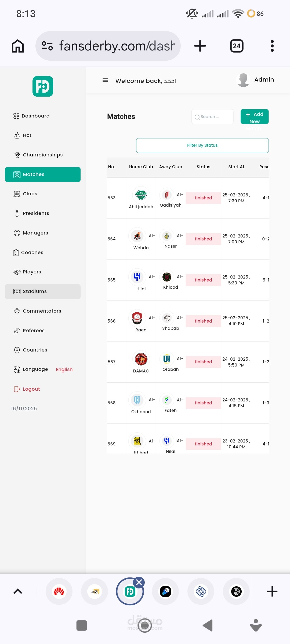Open the Stadiums sidebar entry
The image size is (290, 644).
(35, 291)
